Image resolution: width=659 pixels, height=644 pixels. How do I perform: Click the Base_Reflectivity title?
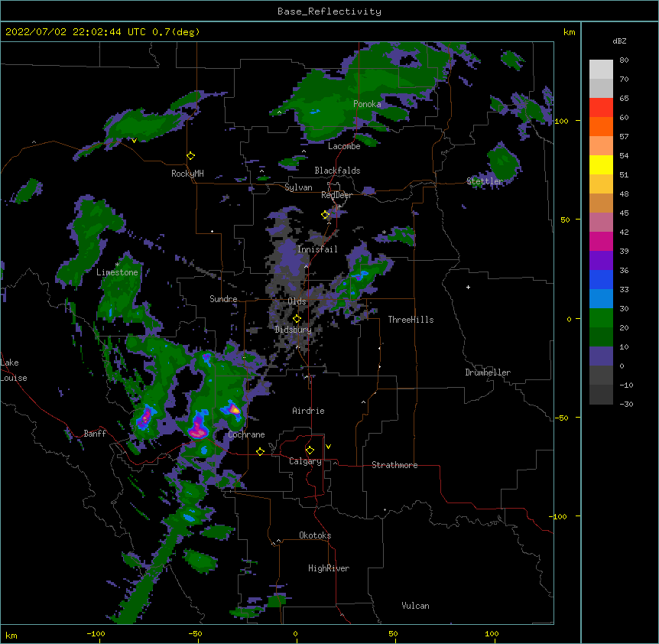[329, 11]
